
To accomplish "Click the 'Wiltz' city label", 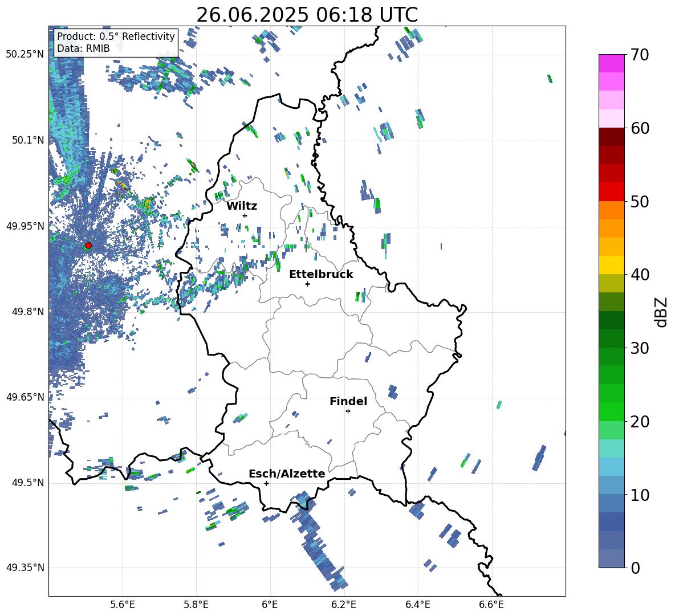I will (x=242, y=206).
